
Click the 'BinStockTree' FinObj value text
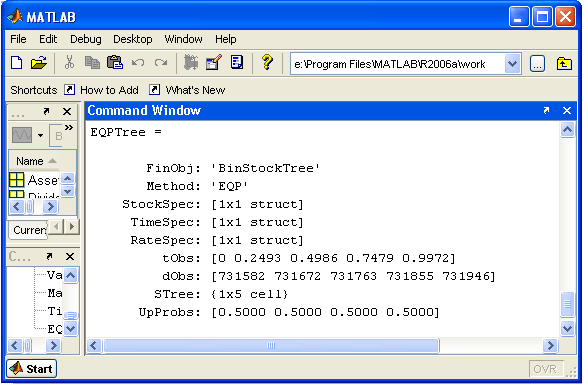tap(265, 168)
